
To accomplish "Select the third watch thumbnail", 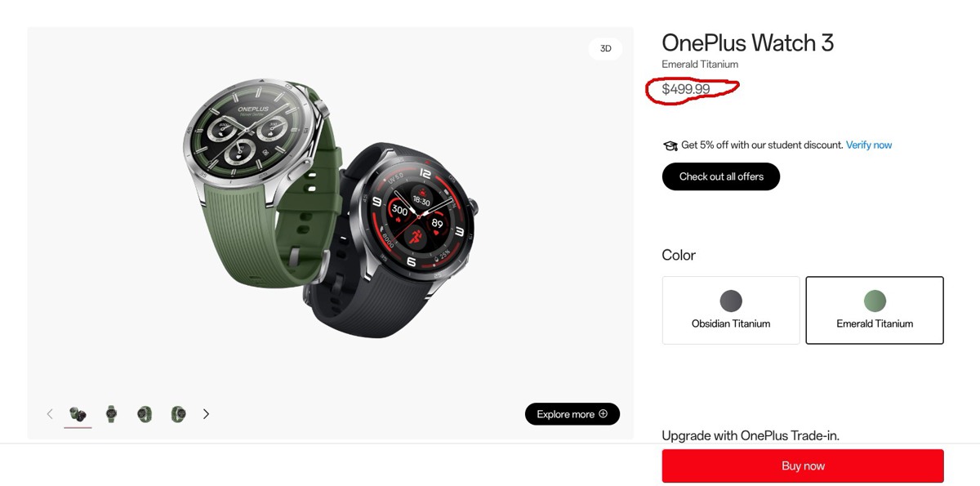I will (x=145, y=414).
